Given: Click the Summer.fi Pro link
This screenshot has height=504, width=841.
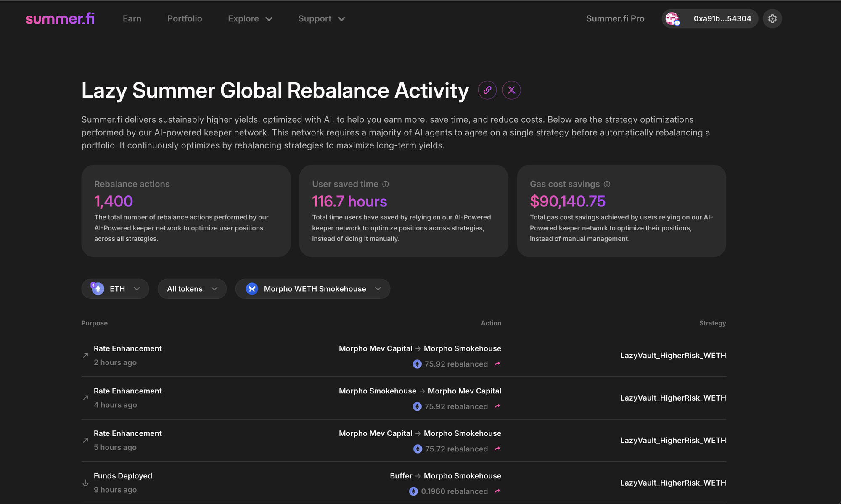Looking at the screenshot, I should [615, 18].
